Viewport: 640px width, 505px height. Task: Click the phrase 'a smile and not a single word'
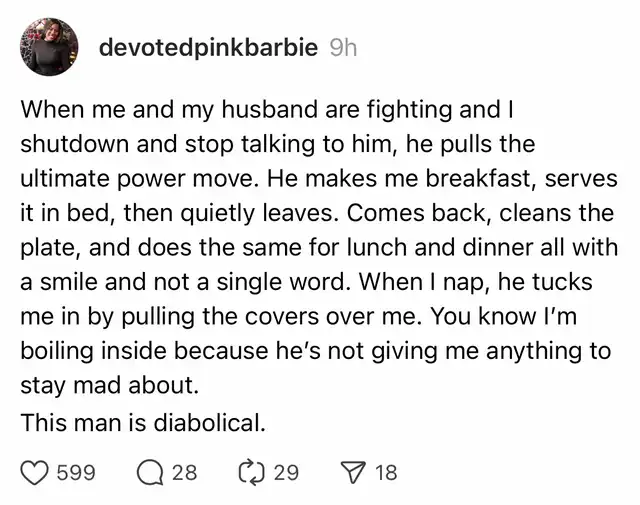point(182,282)
